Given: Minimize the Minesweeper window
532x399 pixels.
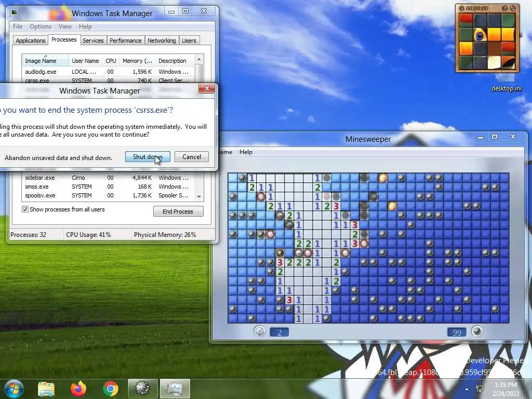Looking at the screenshot, I should 481,137.
